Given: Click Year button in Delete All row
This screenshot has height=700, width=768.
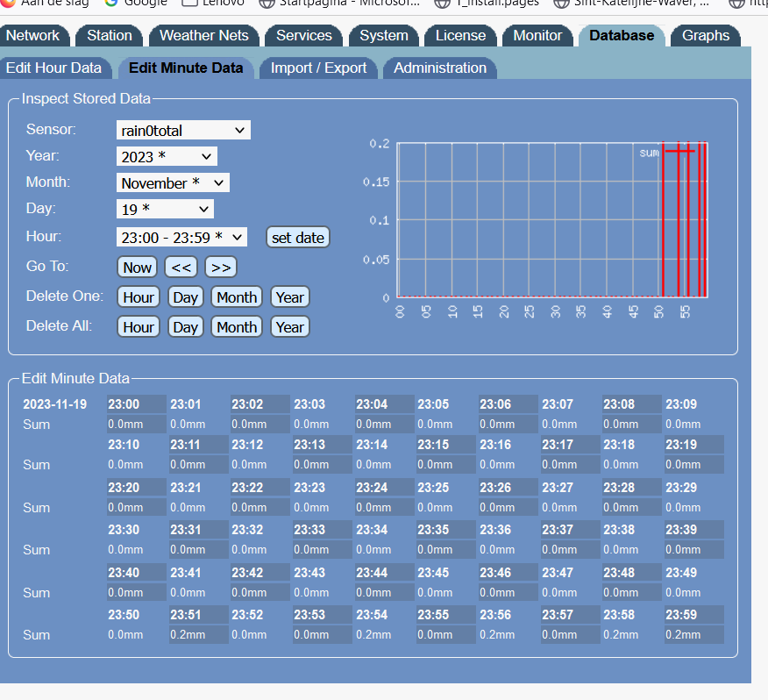Looking at the screenshot, I should tap(289, 327).
